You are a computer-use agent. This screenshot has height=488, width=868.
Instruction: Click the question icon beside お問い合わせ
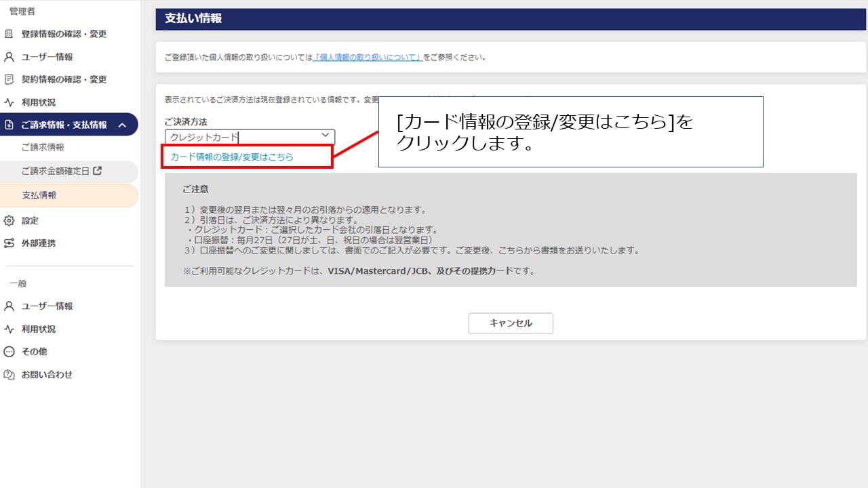coord(11,374)
